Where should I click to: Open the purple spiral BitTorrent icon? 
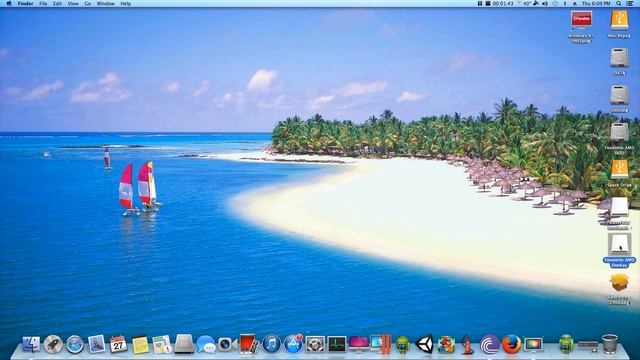[x=489, y=344]
